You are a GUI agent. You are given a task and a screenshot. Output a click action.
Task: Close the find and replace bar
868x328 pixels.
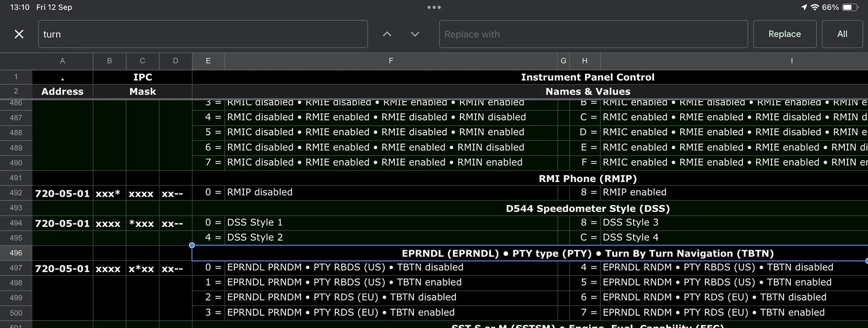pos(19,34)
